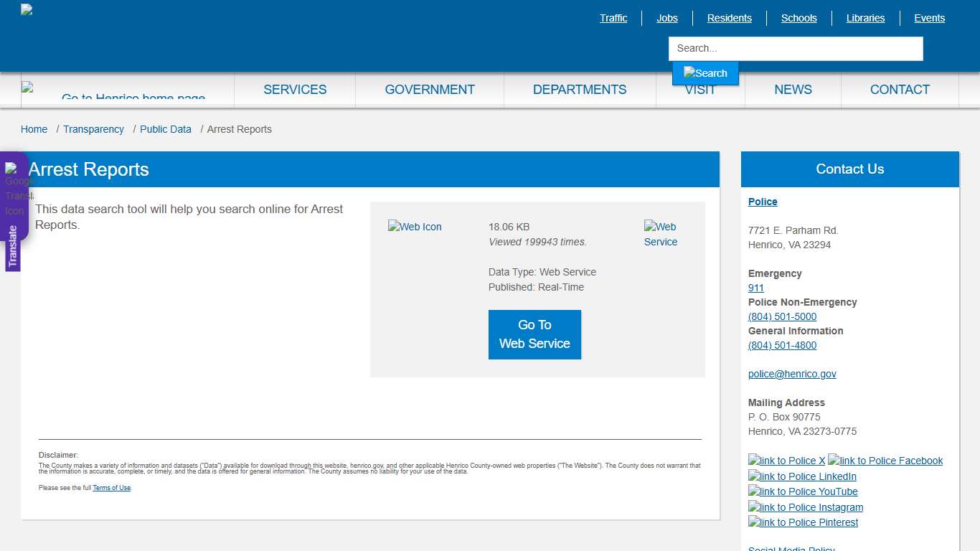Click into the Search text field
Image resolution: width=980 pixels, height=551 pixels.
coord(795,49)
